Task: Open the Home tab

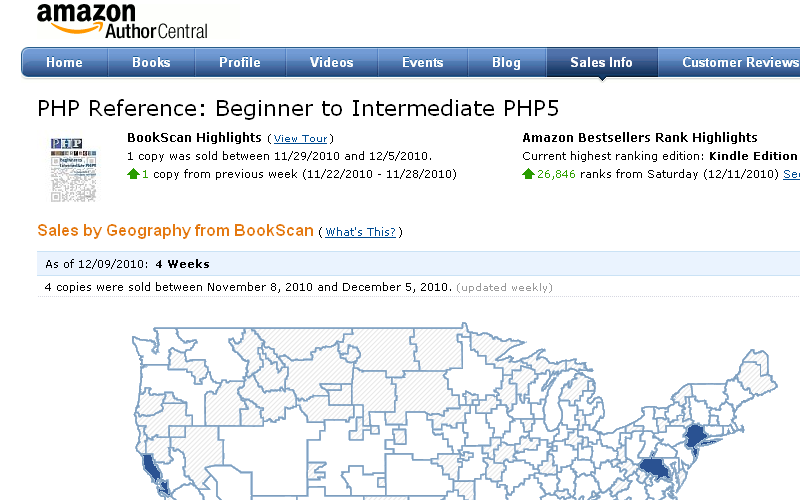Action: [64, 62]
